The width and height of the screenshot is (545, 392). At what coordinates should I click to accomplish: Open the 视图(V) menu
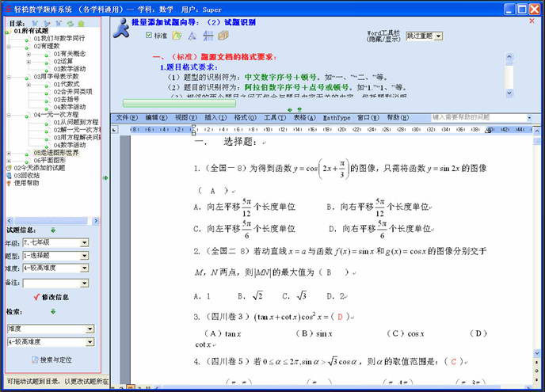click(186, 118)
